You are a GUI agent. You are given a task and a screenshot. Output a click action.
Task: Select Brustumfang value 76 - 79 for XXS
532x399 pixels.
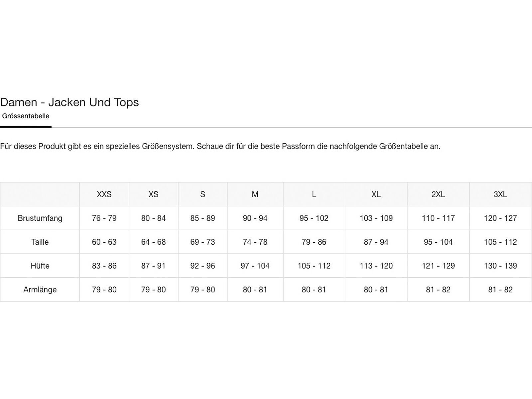click(x=104, y=218)
